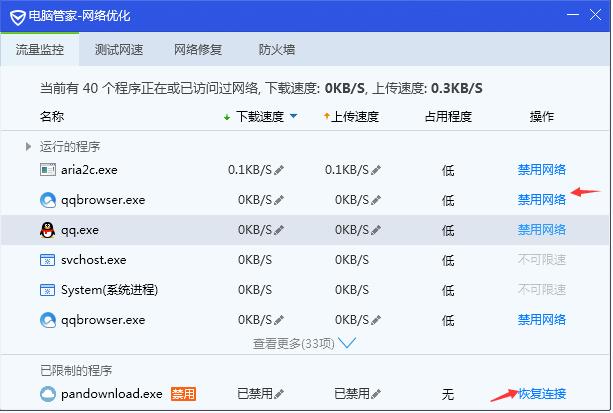Click 不可限速 for svchost.exe
This screenshot has height=413, width=613.
542,260
